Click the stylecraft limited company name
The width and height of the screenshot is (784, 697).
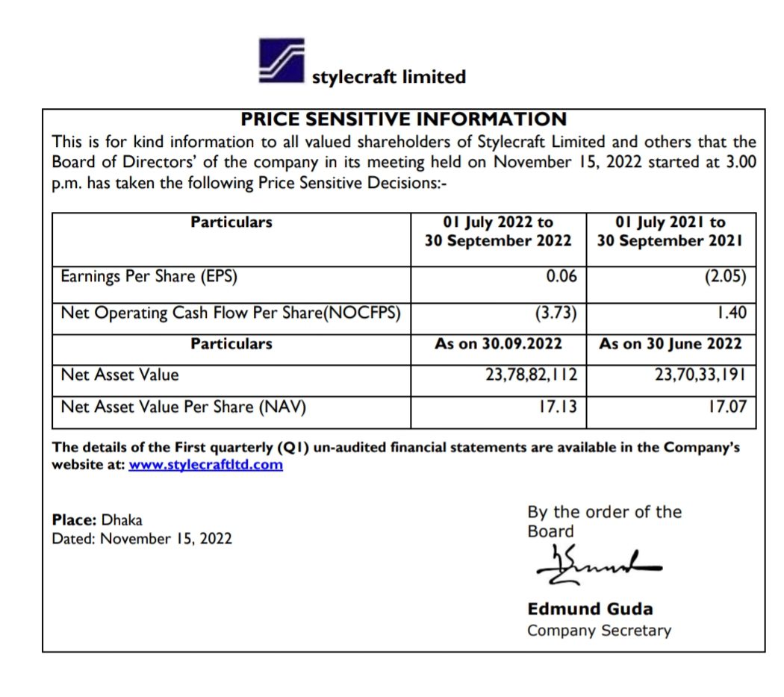[x=388, y=77]
